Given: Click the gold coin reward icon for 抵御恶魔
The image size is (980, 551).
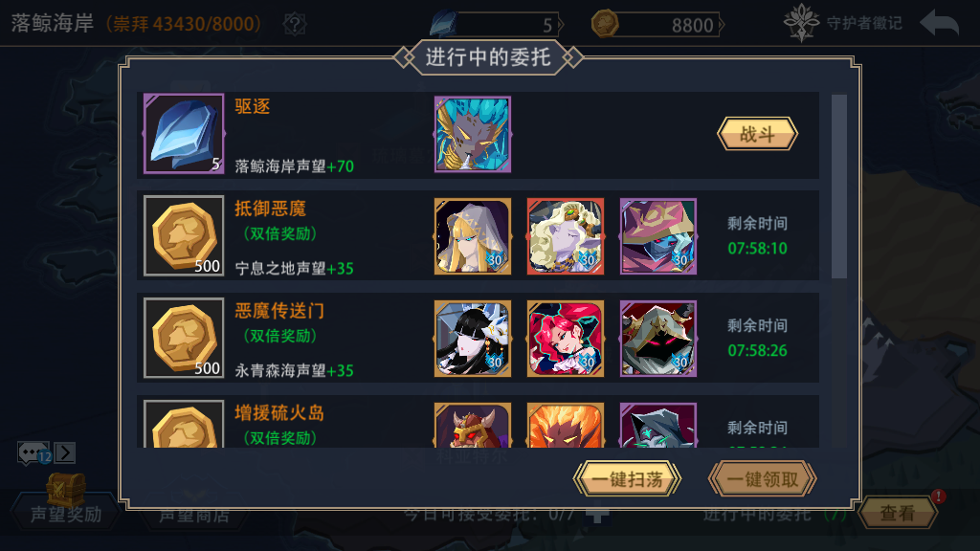Looking at the screenshot, I should click(x=184, y=235).
